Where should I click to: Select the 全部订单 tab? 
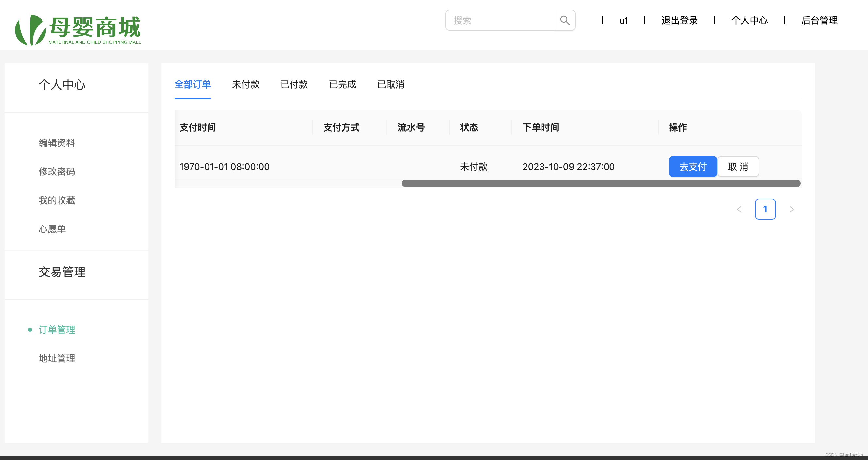click(193, 84)
